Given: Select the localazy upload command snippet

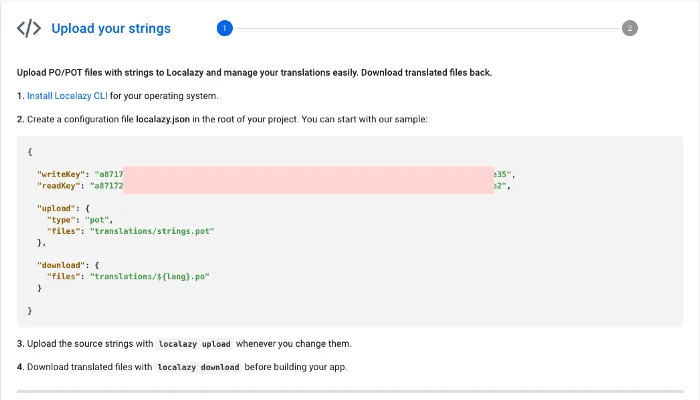Looking at the screenshot, I should pos(194,344).
